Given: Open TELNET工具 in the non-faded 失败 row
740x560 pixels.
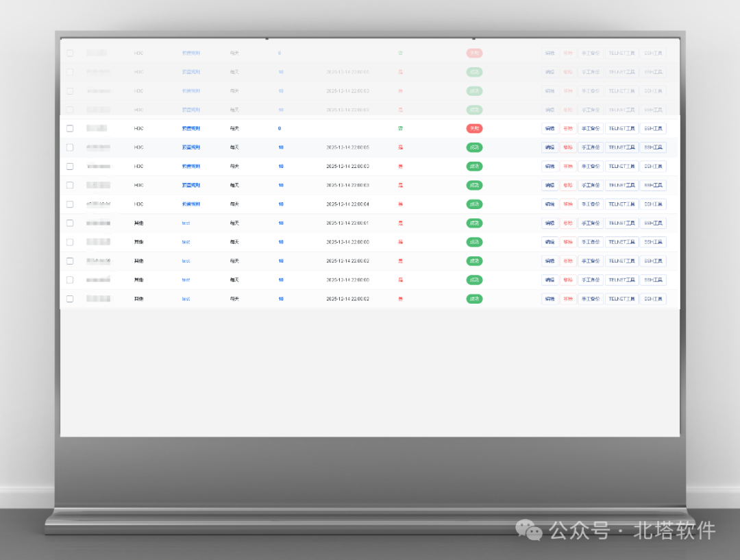Looking at the screenshot, I should [x=621, y=128].
